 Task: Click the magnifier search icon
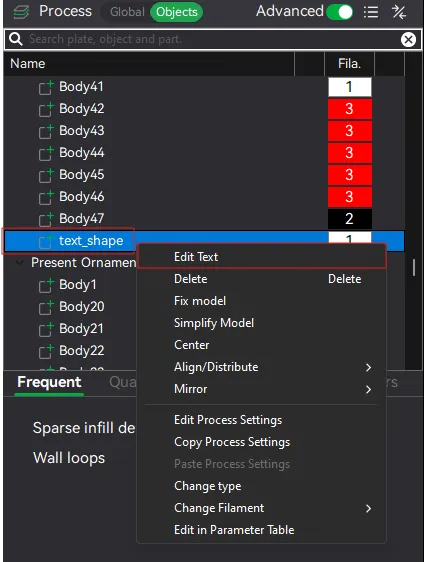pos(16,39)
